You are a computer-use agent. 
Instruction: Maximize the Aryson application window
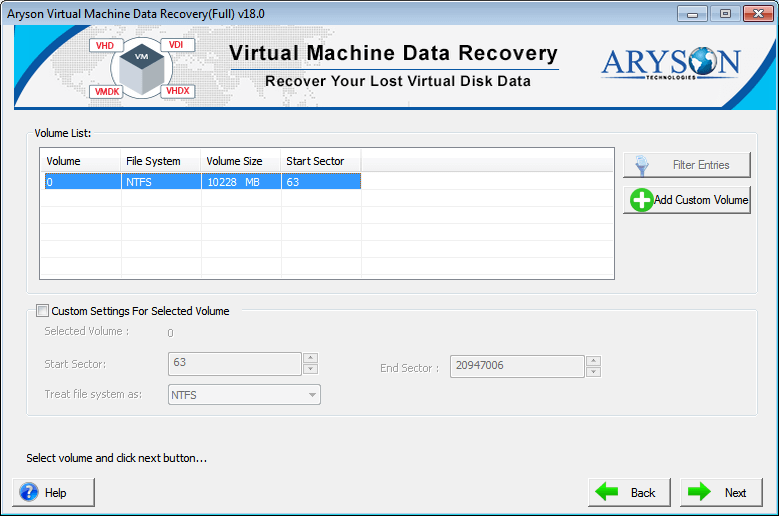tap(725, 13)
